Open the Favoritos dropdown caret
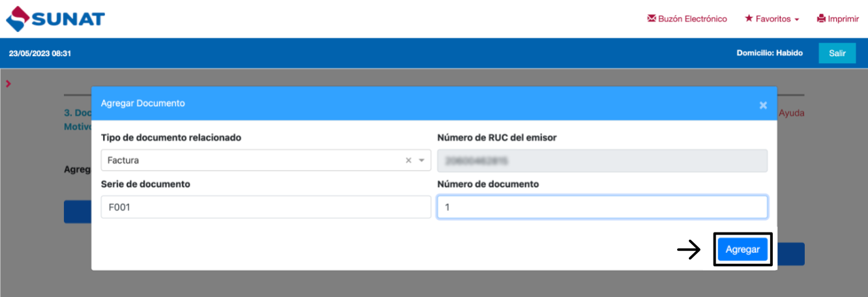 point(797,20)
